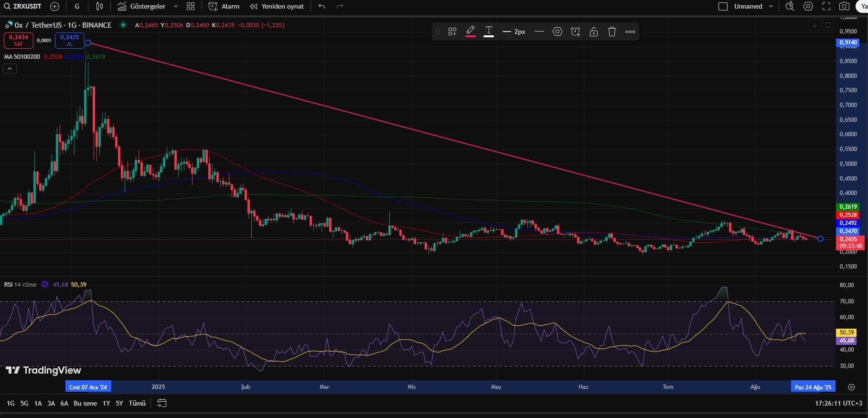Change trend line color with the pencil icon
The height and width of the screenshot is (418, 868).
(470, 32)
